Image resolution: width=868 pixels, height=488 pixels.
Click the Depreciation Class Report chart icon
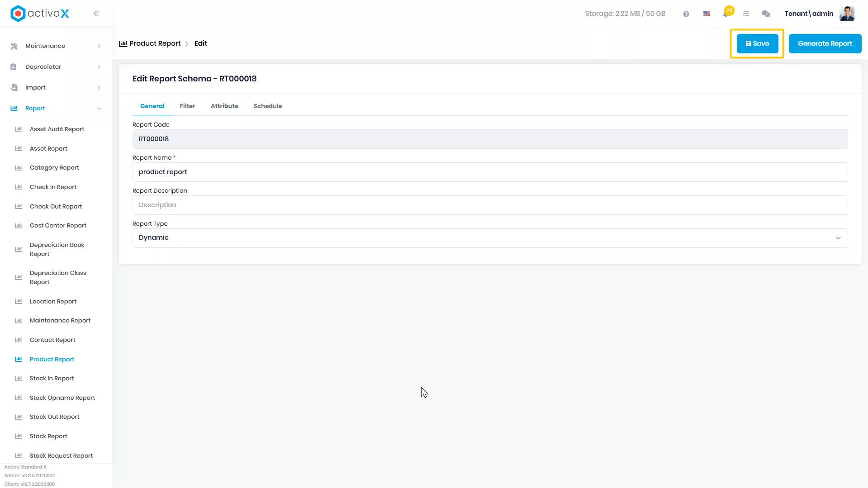pyautogui.click(x=19, y=278)
